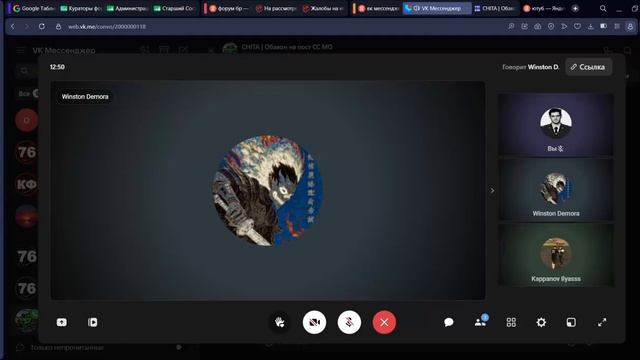Select your own participant tile (Вы)
Screen dimensions: 640x360
556,124
